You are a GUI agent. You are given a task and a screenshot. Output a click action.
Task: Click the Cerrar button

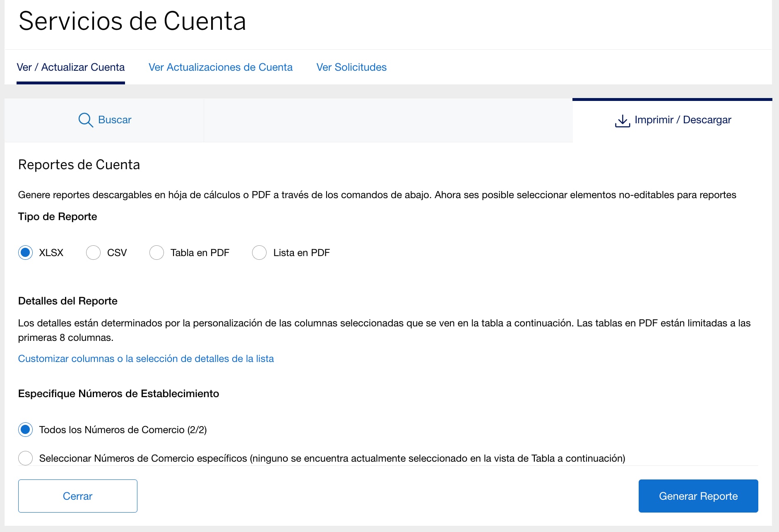point(77,496)
